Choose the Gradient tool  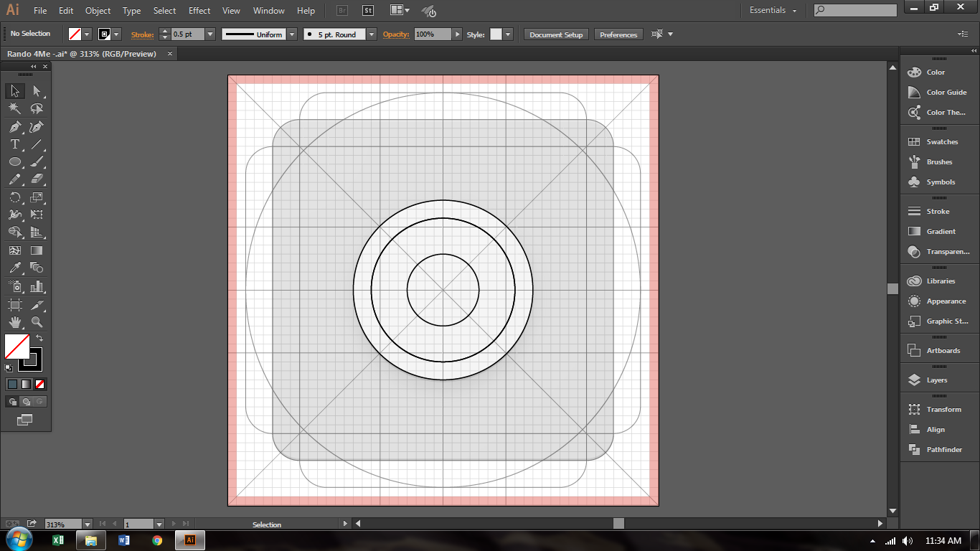[x=37, y=250]
